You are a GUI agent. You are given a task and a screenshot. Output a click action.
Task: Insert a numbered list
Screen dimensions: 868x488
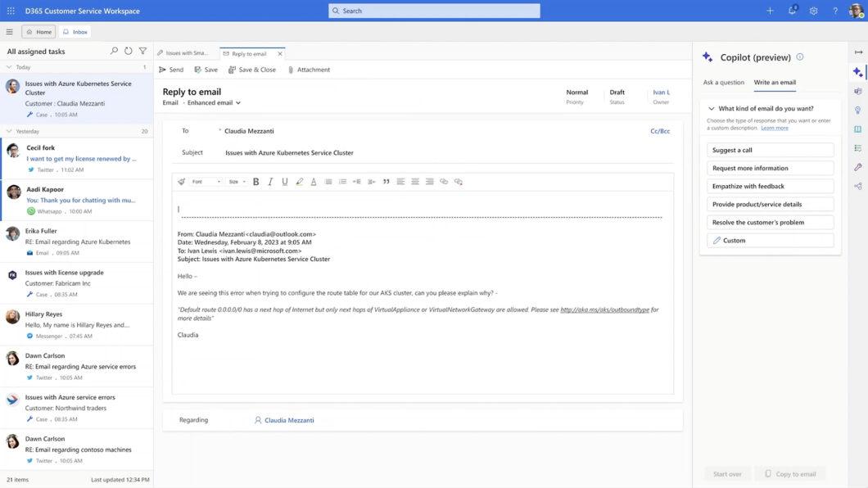[x=342, y=182]
